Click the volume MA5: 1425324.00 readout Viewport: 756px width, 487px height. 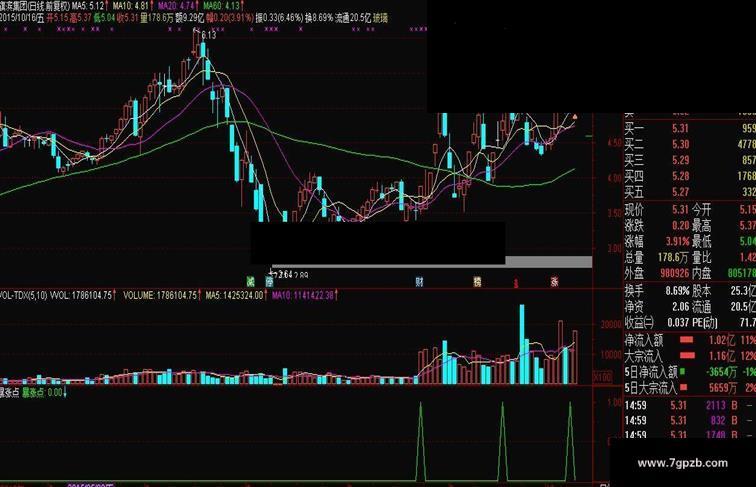[234, 295]
